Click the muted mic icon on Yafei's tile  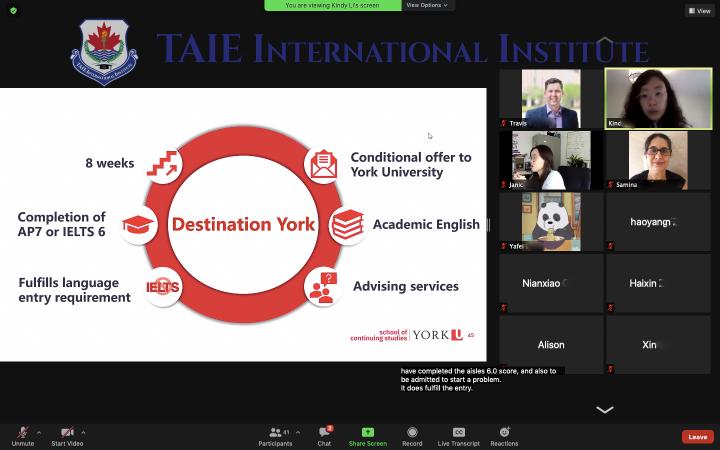pos(504,246)
